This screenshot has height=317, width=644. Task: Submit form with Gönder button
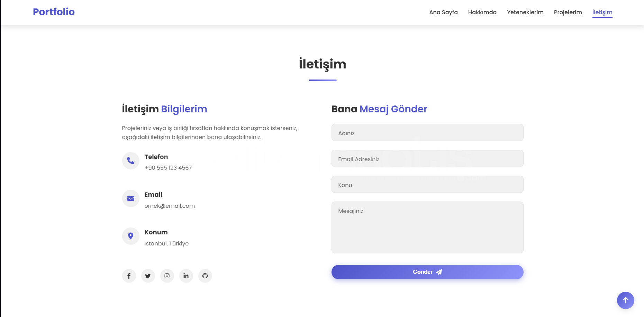pyautogui.click(x=427, y=272)
